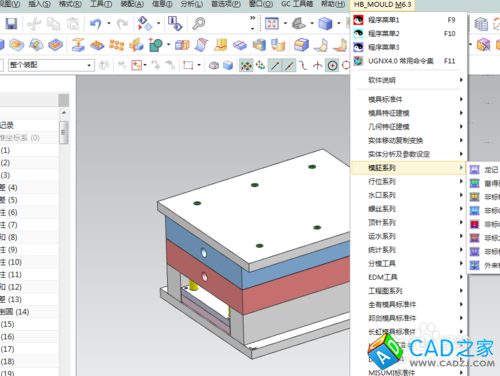Toggle the curve control point snap icon
Viewport: 500px width, 376px height.
303,65
